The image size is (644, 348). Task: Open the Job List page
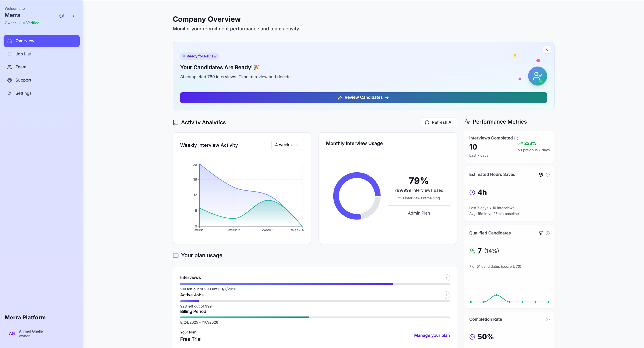point(23,54)
